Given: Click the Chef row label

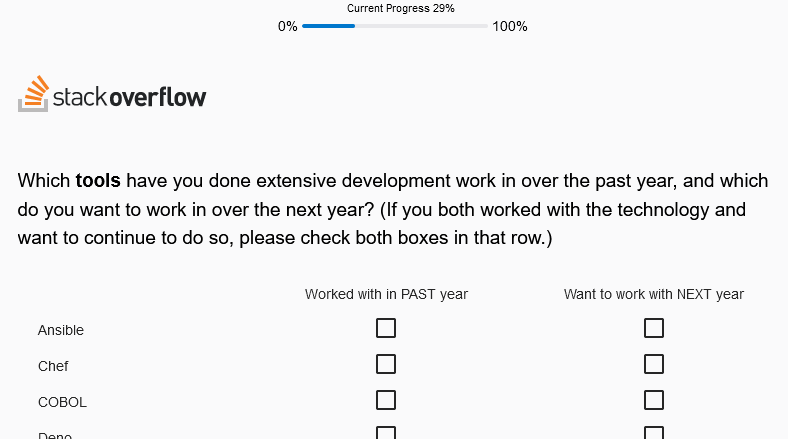Looking at the screenshot, I should [x=53, y=366].
